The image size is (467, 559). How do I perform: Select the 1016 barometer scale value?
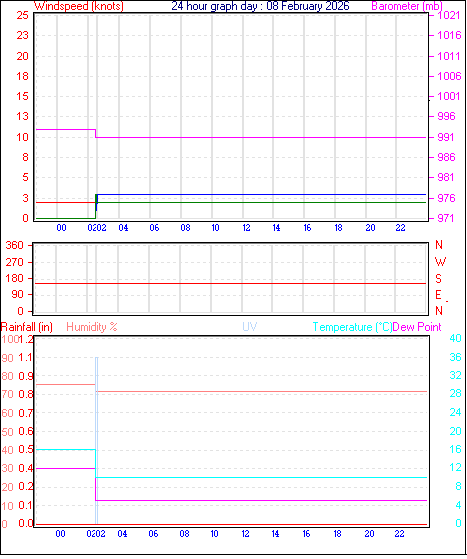449,35
